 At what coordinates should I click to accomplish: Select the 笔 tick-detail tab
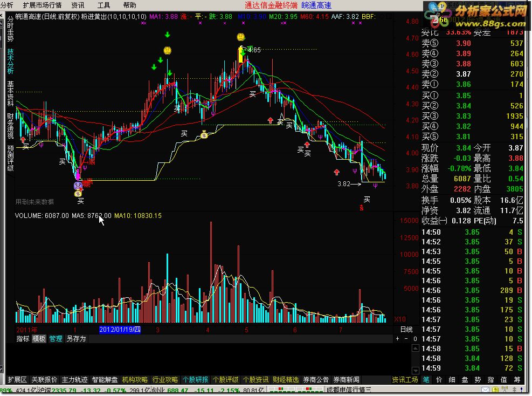pyautogui.click(x=426, y=380)
